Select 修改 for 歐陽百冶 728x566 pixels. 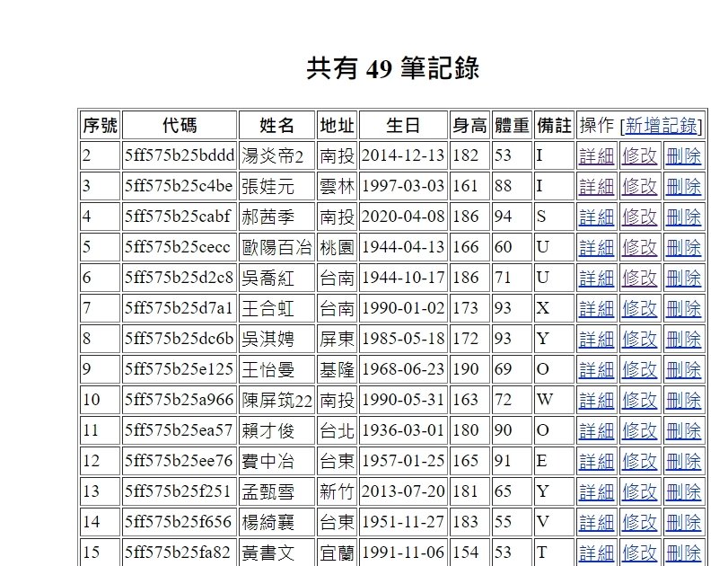640,248
